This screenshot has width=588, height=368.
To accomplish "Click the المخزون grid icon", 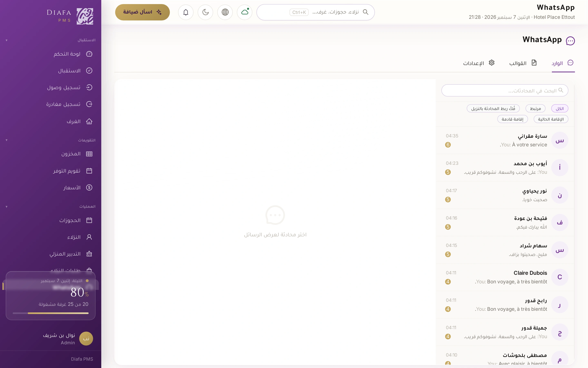I will click(x=89, y=154).
